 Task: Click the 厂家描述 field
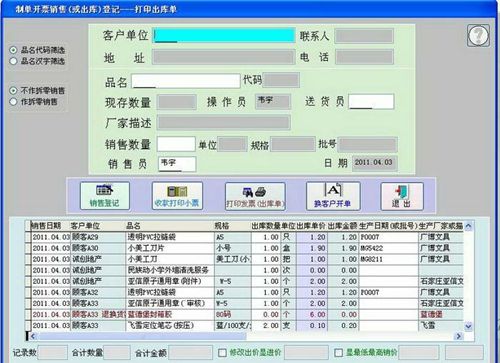[224, 123]
